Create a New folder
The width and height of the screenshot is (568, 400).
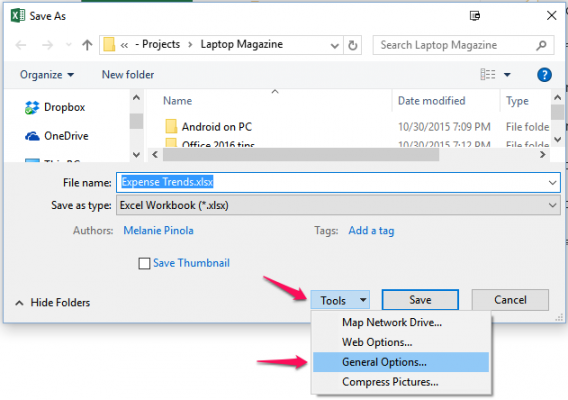pos(128,75)
